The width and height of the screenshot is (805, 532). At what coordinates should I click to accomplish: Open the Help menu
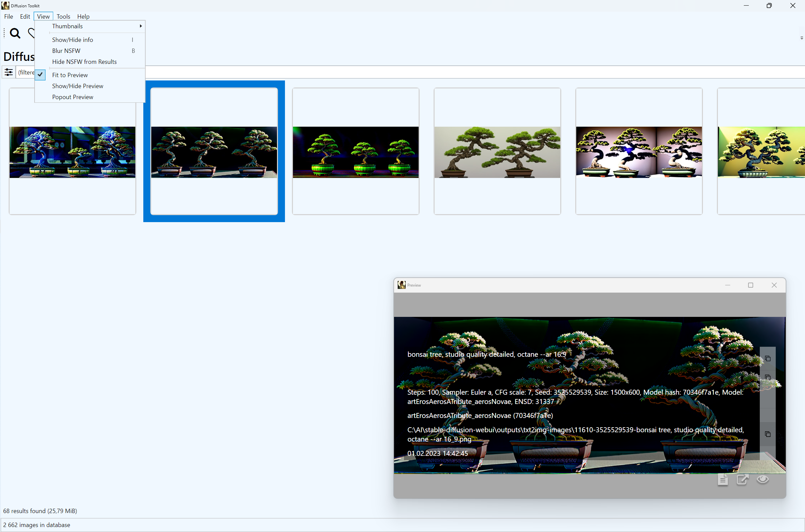(x=83, y=16)
